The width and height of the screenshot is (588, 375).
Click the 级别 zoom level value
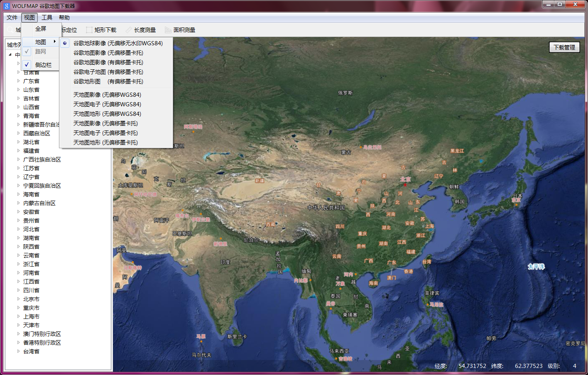(574, 366)
